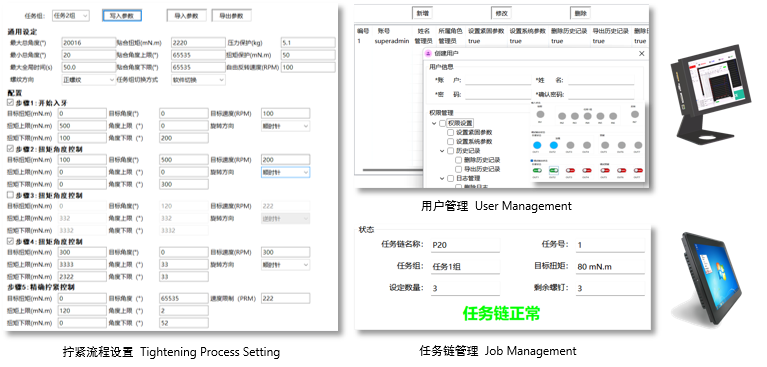
Task: Toggle the last red switch in the output row
Action: (x=638, y=170)
